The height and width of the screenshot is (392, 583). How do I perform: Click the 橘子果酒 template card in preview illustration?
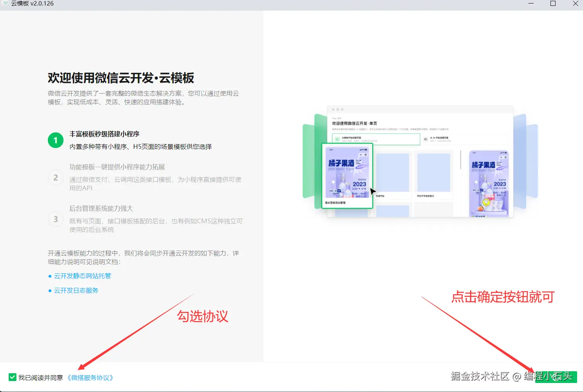pos(347,176)
